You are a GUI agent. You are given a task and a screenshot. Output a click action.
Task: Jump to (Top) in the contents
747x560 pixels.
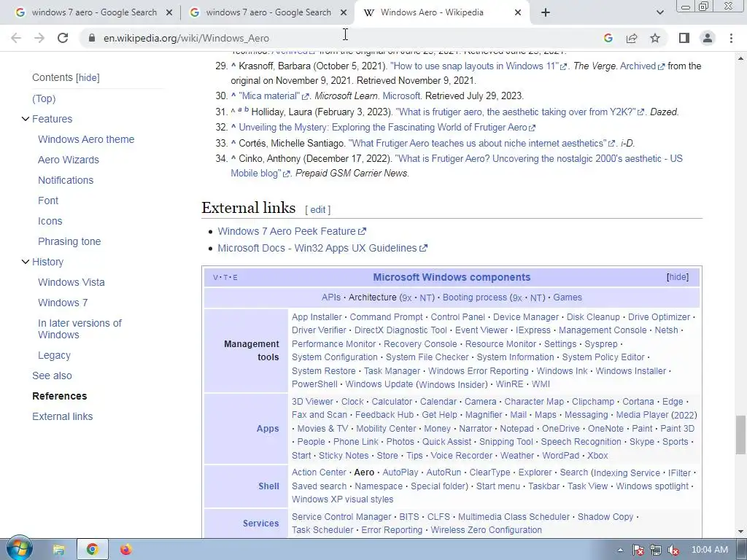coord(44,98)
